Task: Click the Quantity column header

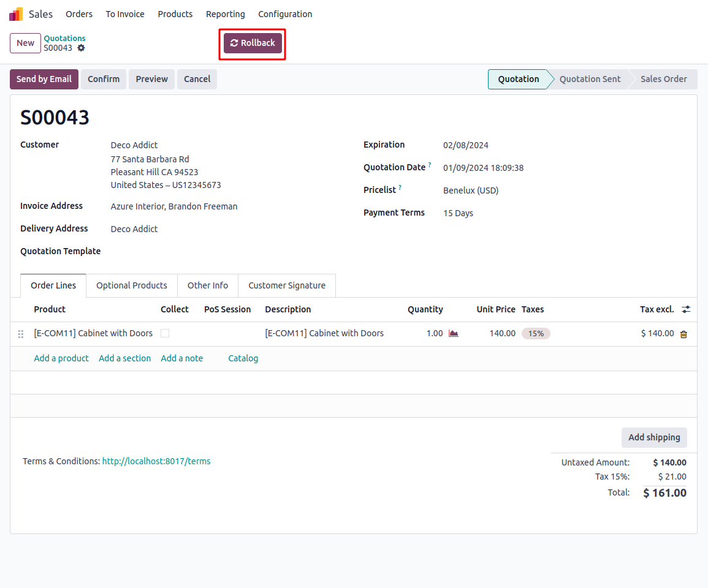Action: click(425, 309)
